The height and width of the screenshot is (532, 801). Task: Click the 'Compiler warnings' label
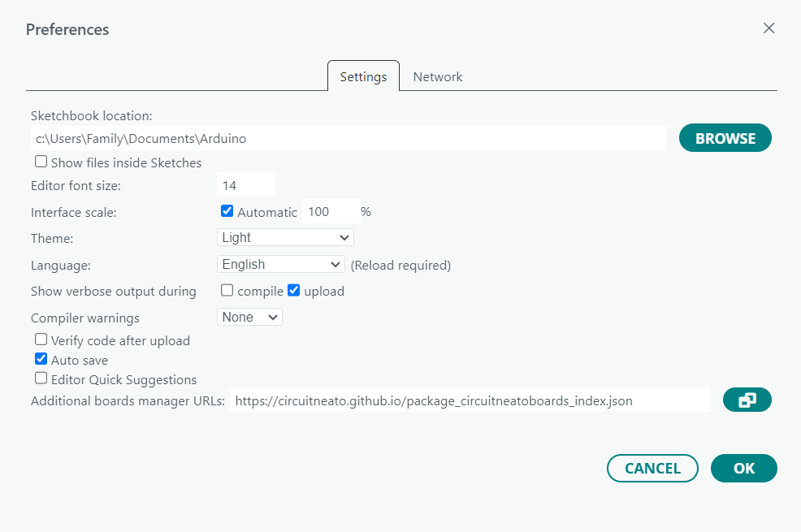tap(84, 318)
